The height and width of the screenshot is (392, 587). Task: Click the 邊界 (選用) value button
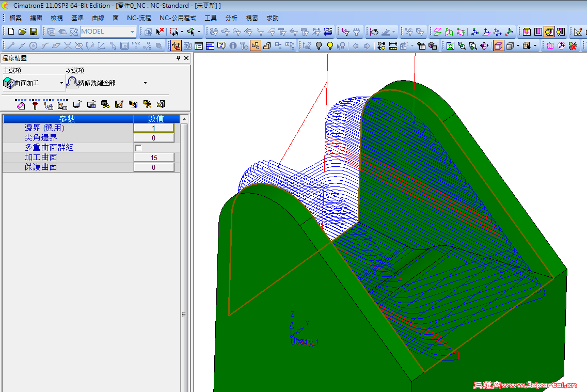[x=154, y=128]
